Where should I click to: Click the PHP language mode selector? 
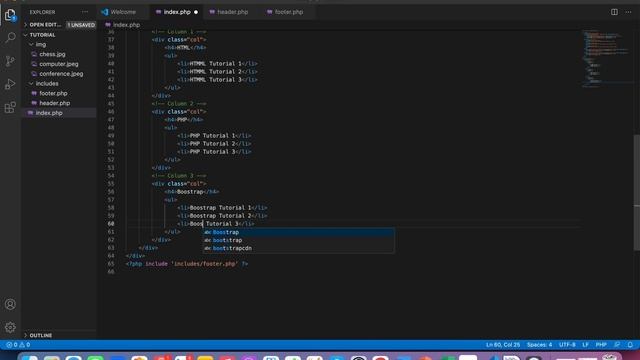[601, 345]
